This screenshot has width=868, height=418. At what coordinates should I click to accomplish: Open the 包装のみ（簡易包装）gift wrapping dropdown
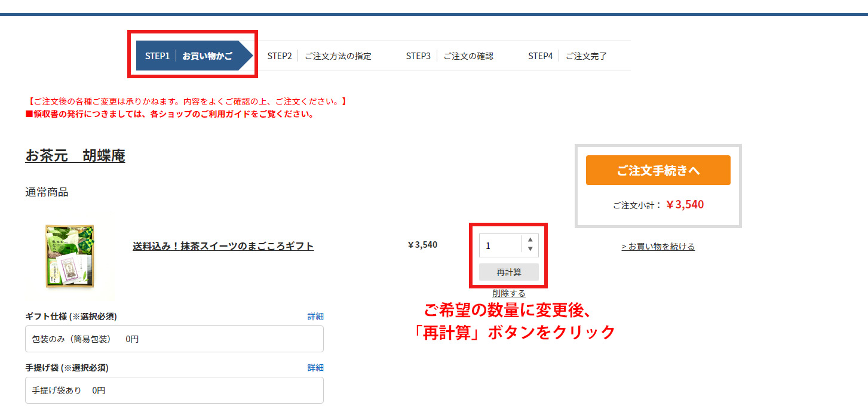click(x=174, y=339)
